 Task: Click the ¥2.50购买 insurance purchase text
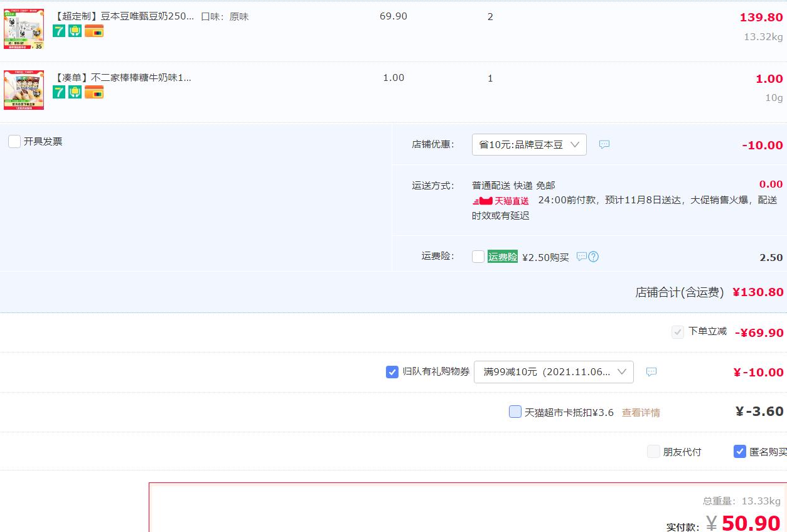point(545,257)
